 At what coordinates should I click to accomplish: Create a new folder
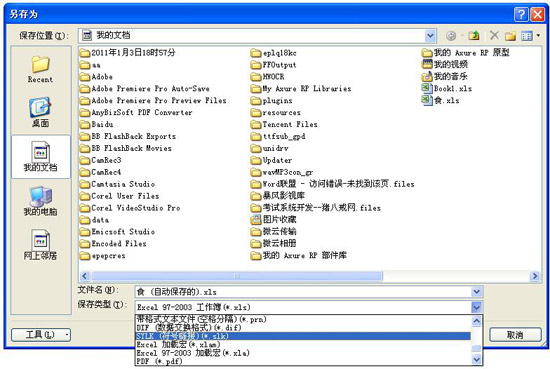tap(510, 35)
